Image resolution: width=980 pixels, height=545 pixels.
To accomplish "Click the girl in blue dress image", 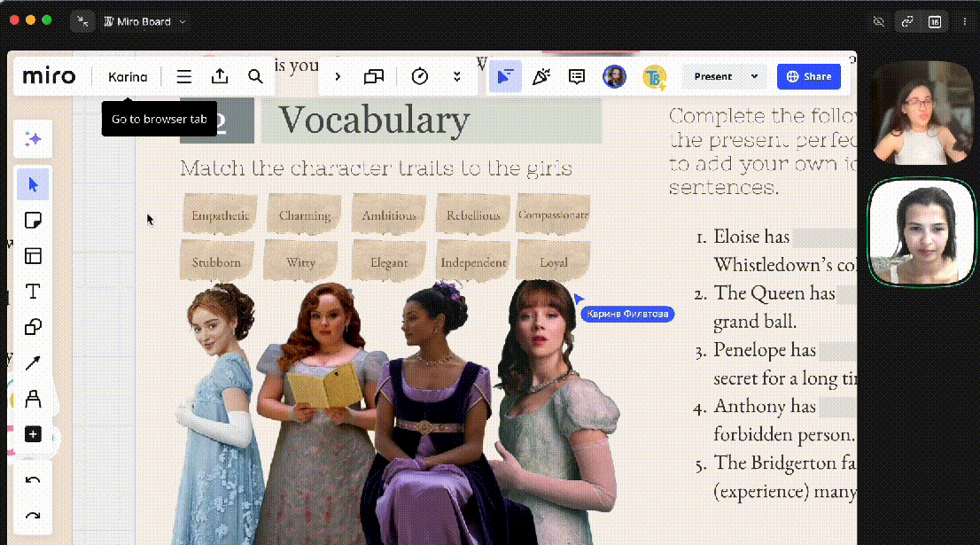I will [219, 414].
